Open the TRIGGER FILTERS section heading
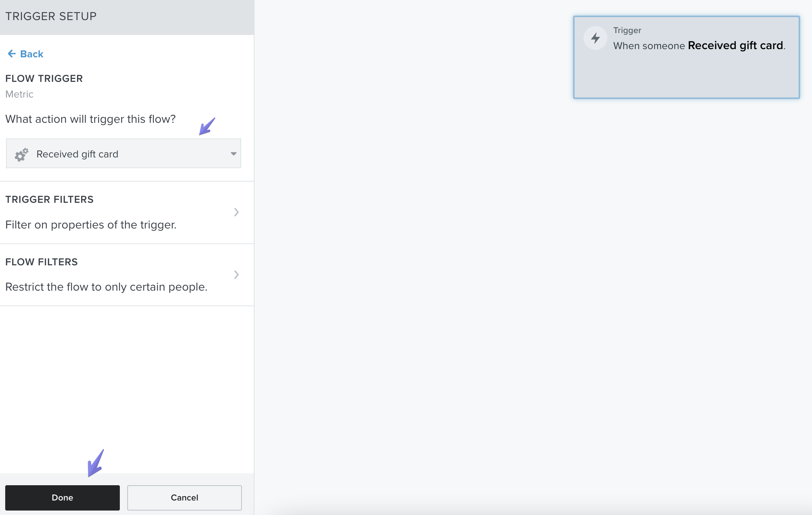The width and height of the screenshot is (812, 515). pyautogui.click(x=49, y=199)
